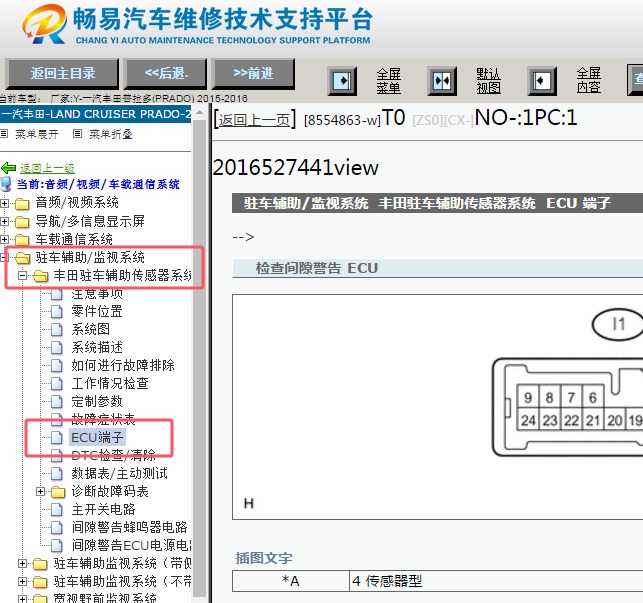Open the 零件位置 tree item
The width and height of the screenshot is (643, 603).
(97, 311)
